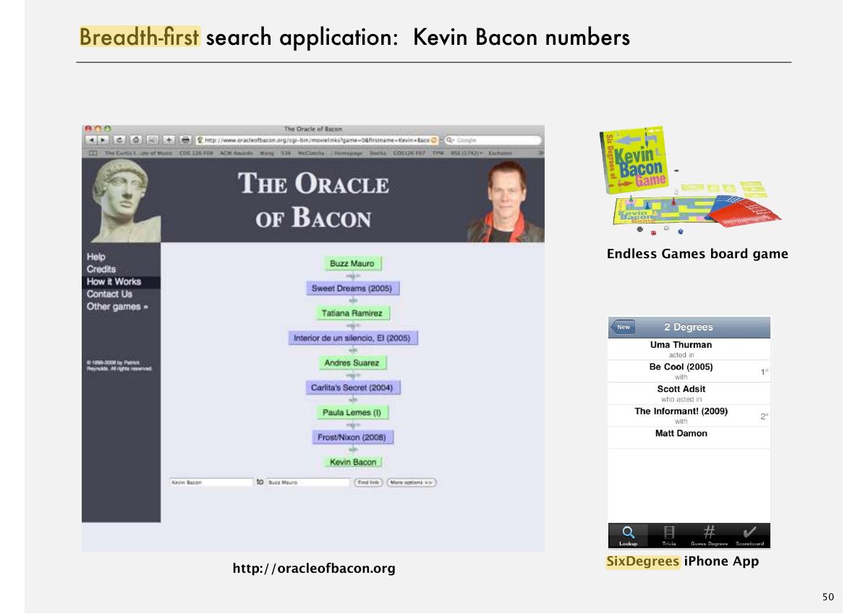The image size is (868, 614).
Task: Click Interior de un silencio movie box
Action: [352, 338]
